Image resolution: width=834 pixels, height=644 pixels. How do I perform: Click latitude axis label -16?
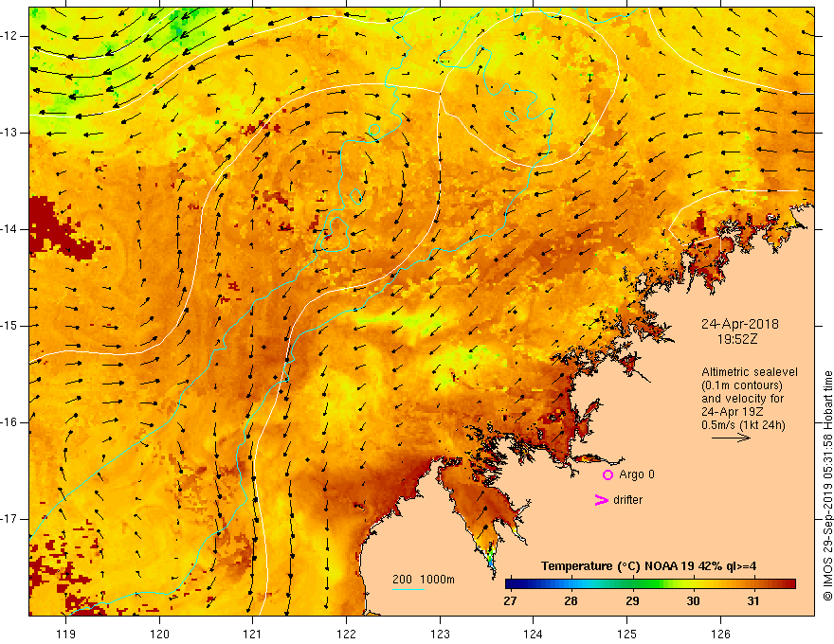point(9,422)
